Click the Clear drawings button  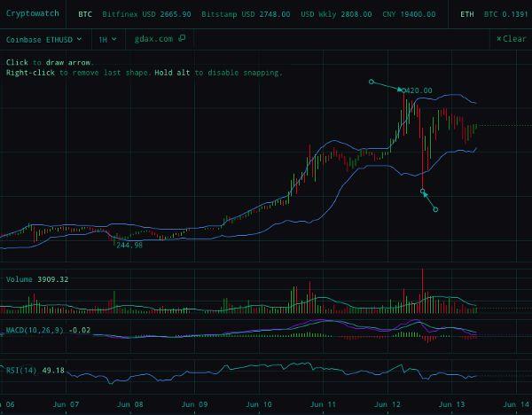click(x=512, y=39)
